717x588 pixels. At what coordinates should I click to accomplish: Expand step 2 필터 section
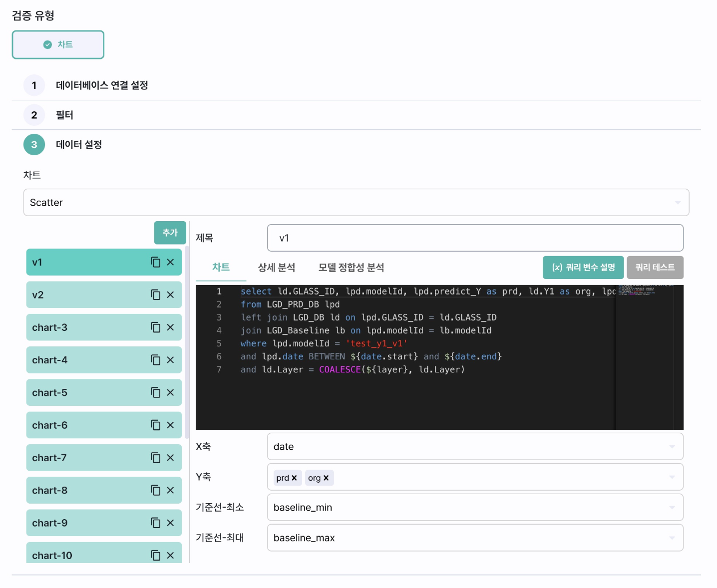(356, 115)
